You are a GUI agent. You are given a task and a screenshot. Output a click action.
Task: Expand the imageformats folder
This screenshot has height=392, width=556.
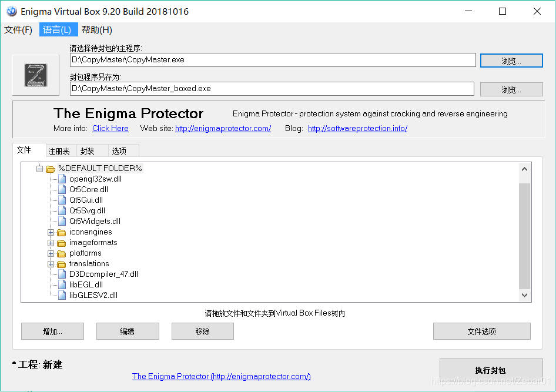51,243
